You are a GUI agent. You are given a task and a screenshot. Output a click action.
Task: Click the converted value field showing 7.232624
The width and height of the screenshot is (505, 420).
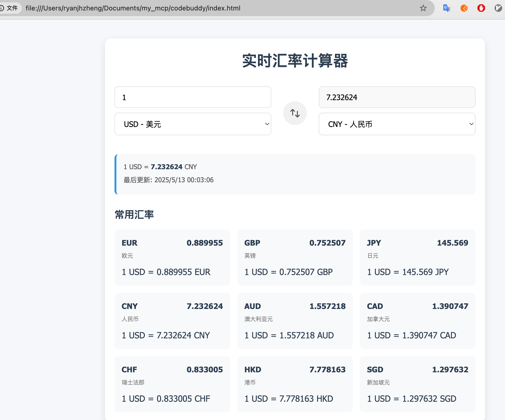[x=397, y=97]
